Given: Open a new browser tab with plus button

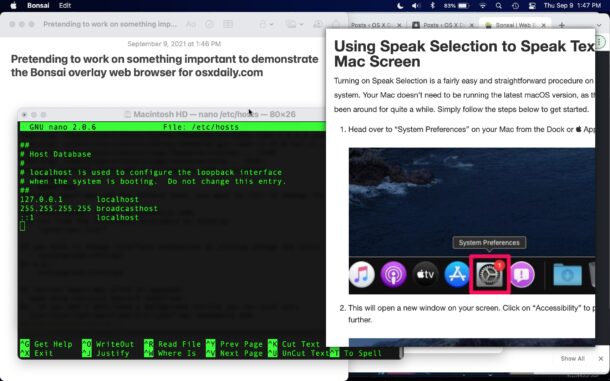Looking at the screenshot, I should [x=561, y=25].
